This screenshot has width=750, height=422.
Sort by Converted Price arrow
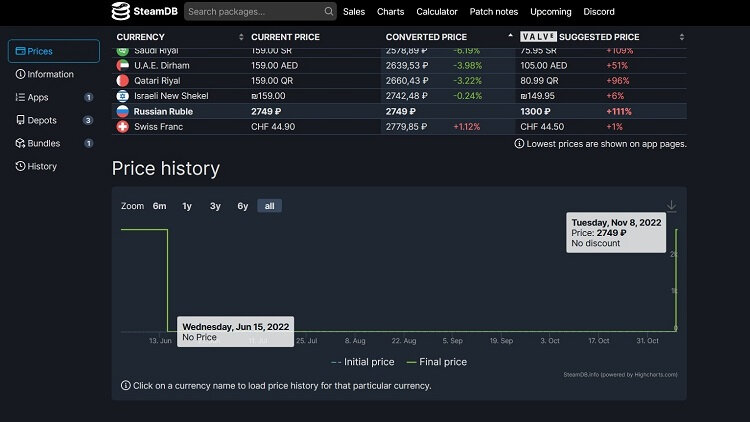tap(510, 36)
